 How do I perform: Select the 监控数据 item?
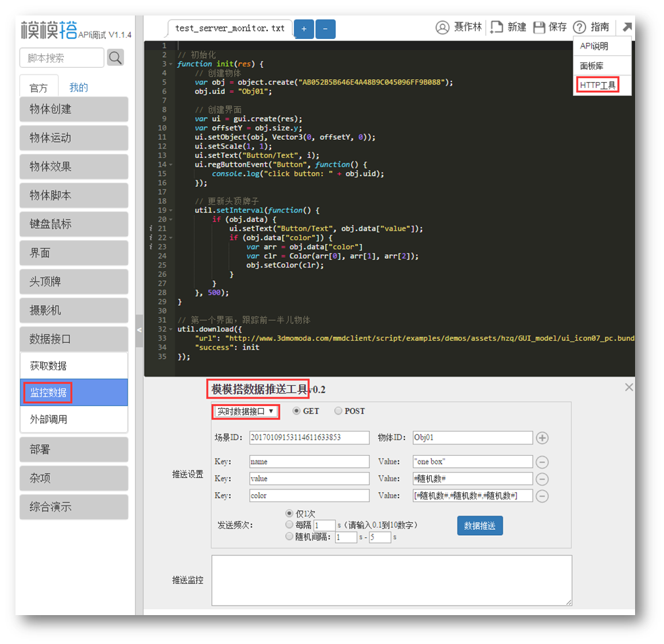(74, 393)
